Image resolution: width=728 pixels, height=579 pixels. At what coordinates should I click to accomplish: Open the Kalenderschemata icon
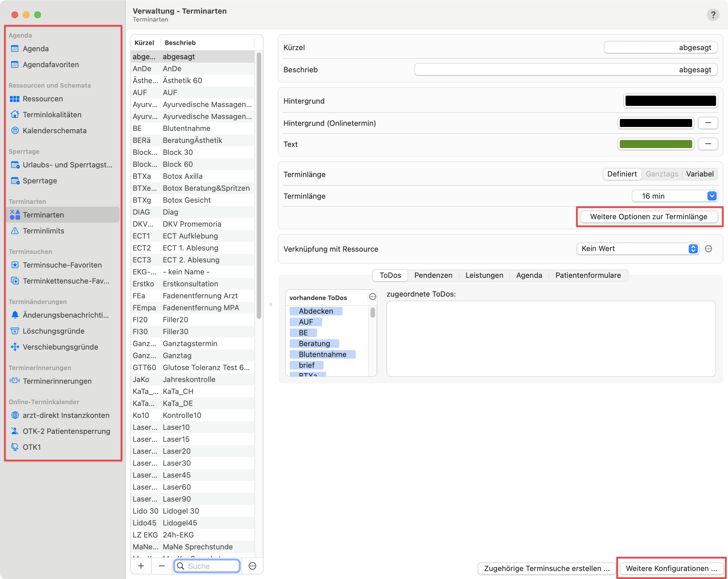point(15,130)
